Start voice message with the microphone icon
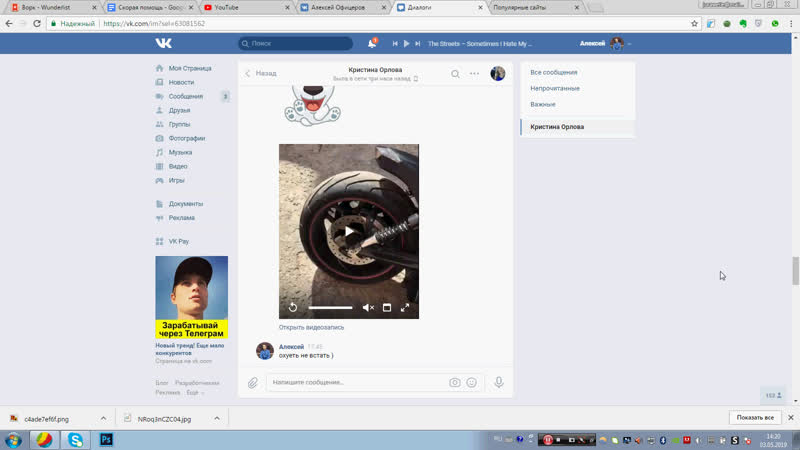The height and width of the screenshot is (450, 800). 498,382
